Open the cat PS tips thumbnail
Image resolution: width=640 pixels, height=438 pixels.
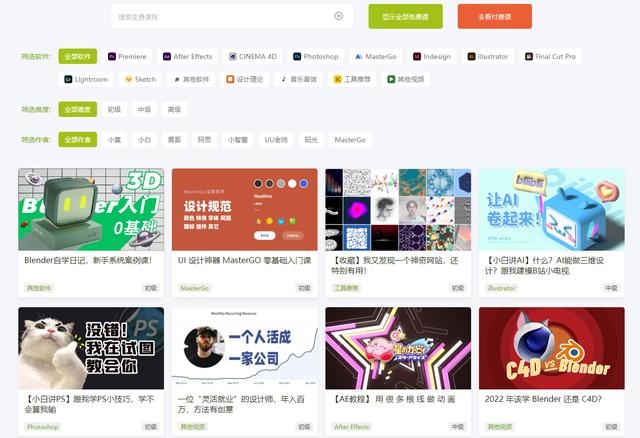(x=91, y=348)
